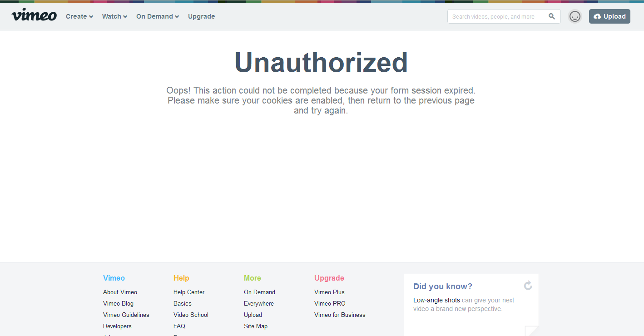Refresh the Did you know tip
The image size is (644, 336).
click(x=528, y=286)
